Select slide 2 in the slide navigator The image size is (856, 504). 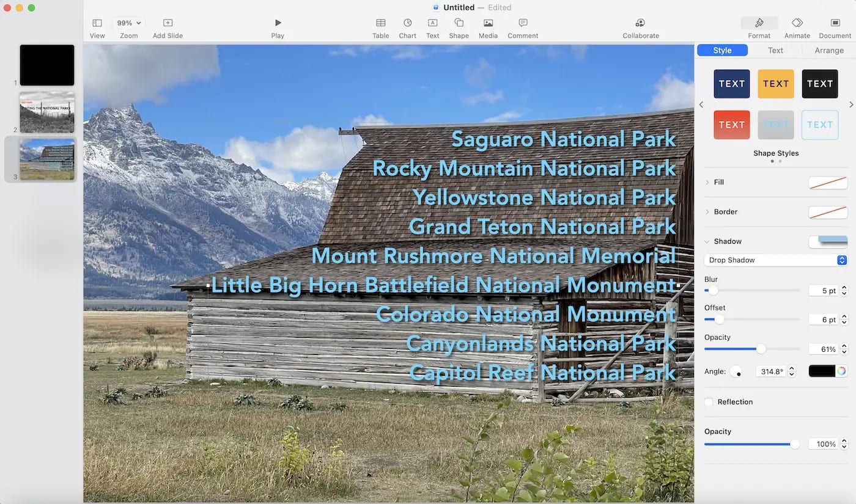pyautogui.click(x=47, y=112)
